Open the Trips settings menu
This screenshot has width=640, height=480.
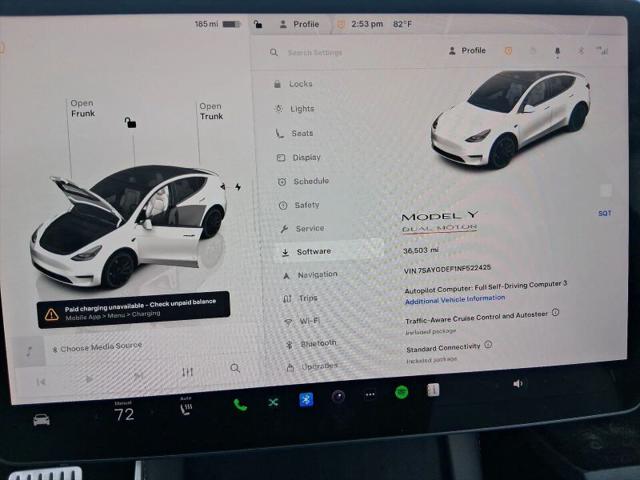[x=300, y=298]
